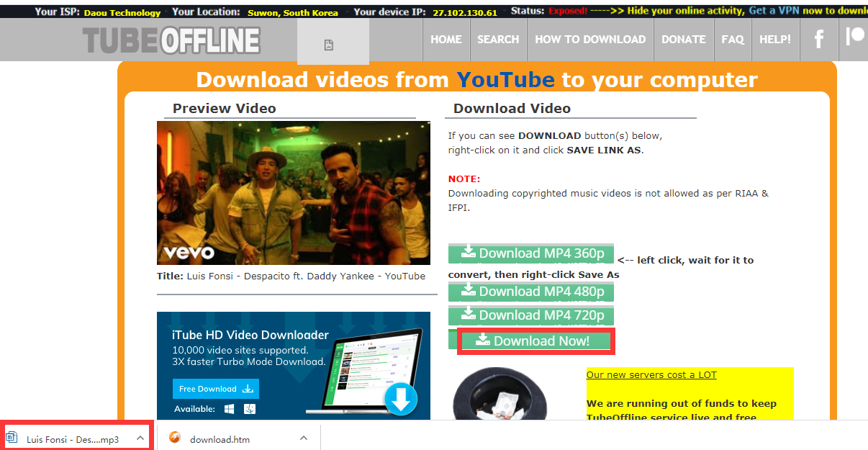Click the Mac Finder icon in ad

250,409
